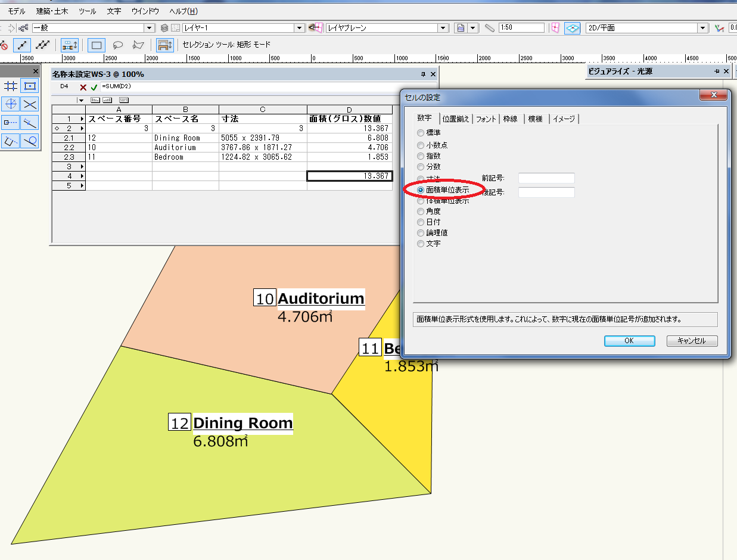Screen dimensions: 737x560
Task: Click the green checkmark to accept formula
Action: click(x=94, y=87)
